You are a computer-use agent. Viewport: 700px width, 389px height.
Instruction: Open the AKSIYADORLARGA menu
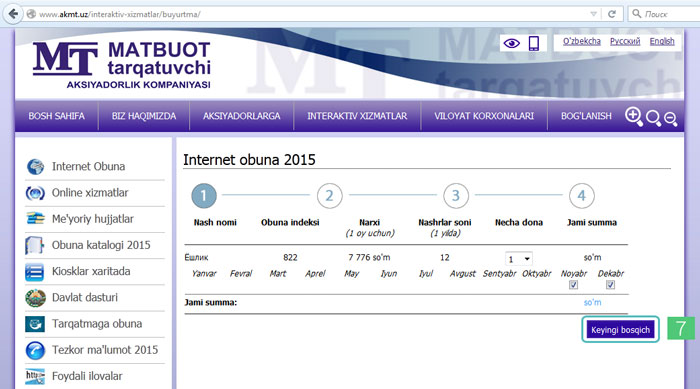(x=242, y=116)
